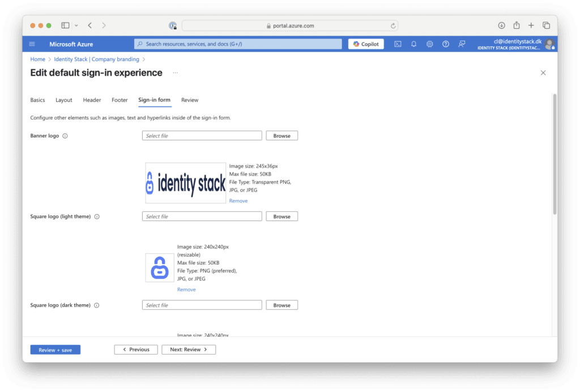Click the privacy report shield icon
Image resolution: width=580 pixels, height=392 pixels.
click(x=173, y=25)
